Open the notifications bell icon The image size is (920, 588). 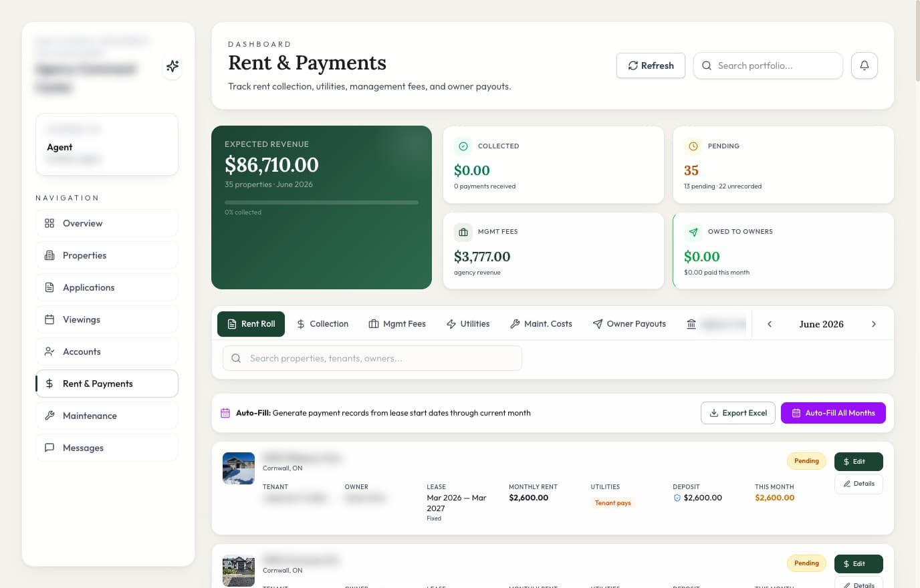click(864, 65)
